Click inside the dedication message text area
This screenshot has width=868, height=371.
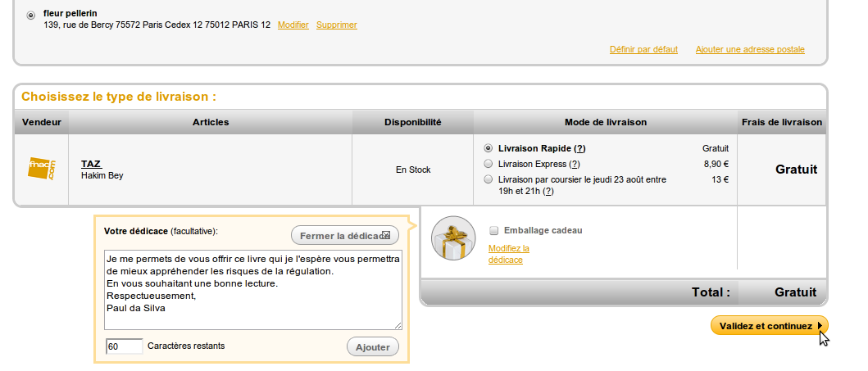pos(253,289)
